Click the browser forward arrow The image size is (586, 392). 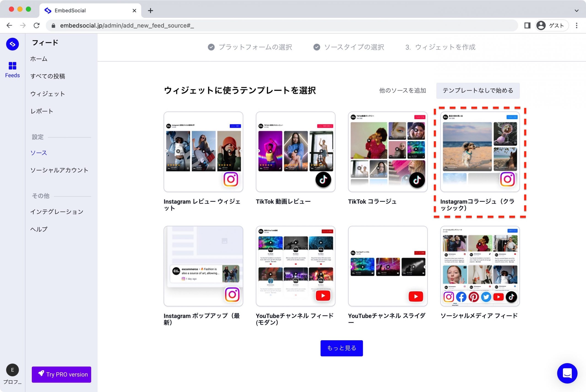pos(23,25)
